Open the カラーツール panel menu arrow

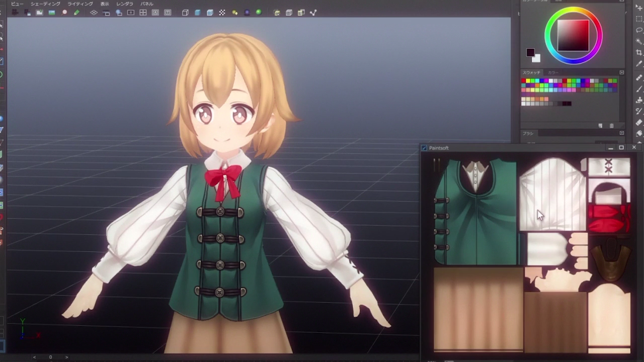tap(622, 2)
